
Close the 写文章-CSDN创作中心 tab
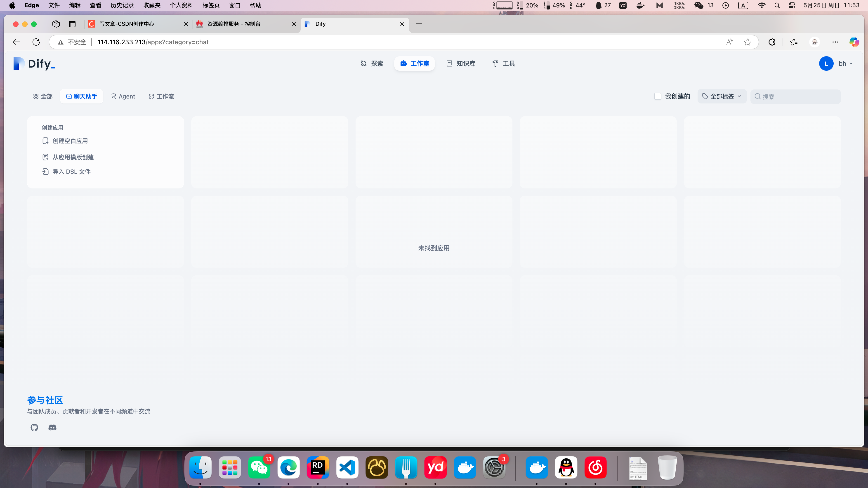[186, 24]
